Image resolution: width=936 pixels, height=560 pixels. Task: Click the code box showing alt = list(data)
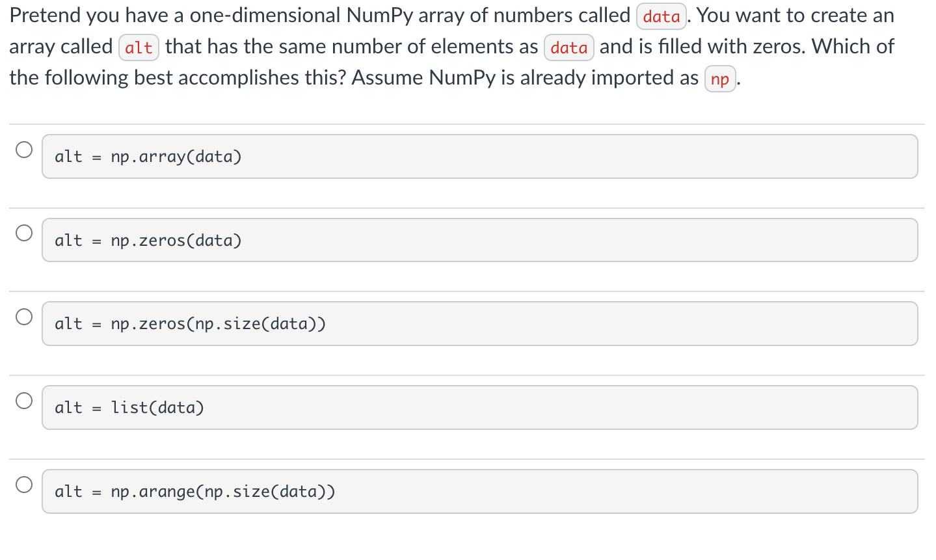point(479,408)
